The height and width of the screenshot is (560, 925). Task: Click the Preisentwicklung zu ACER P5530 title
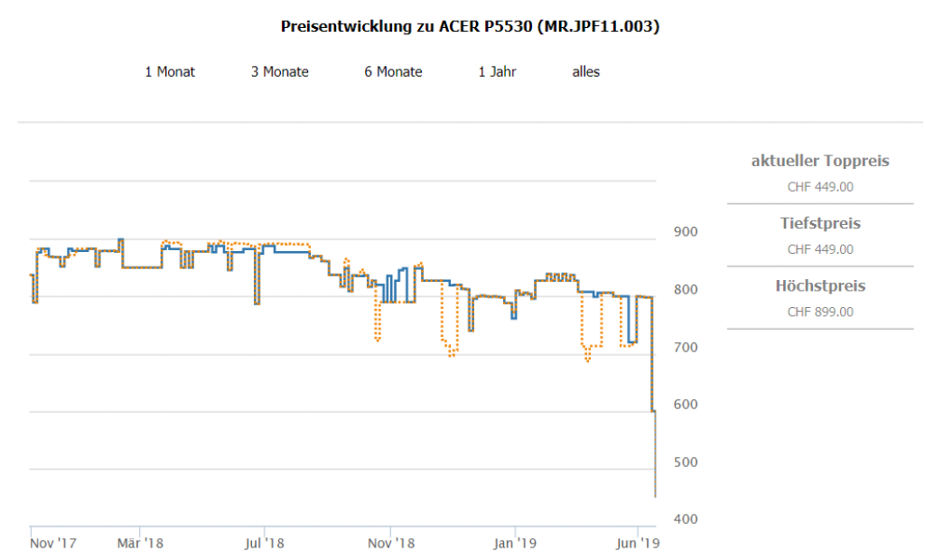tap(470, 27)
